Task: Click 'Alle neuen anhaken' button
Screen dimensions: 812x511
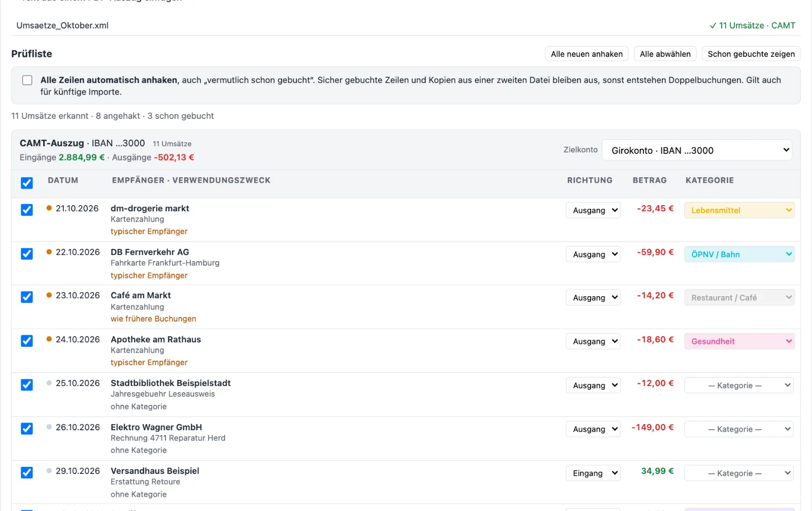Action: point(587,54)
